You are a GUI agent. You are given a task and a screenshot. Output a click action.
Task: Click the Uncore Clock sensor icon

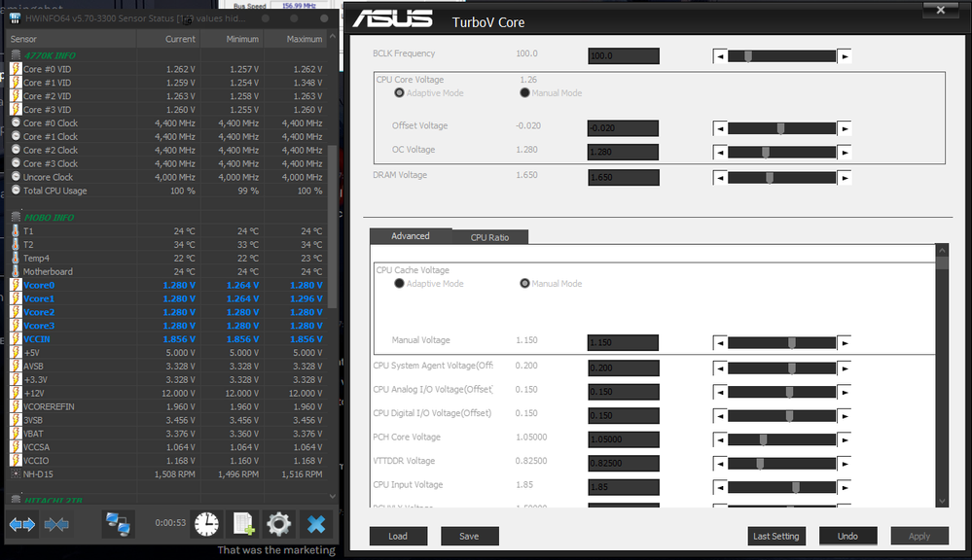click(x=17, y=177)
